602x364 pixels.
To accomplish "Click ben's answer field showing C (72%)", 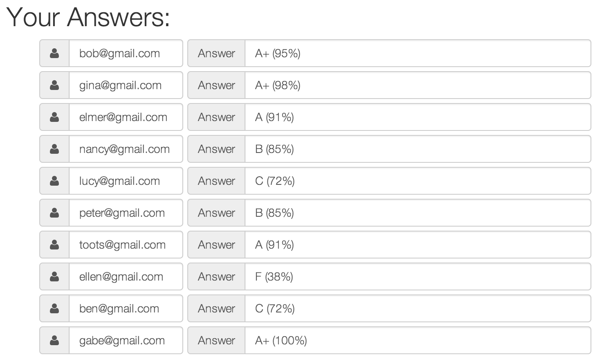I will (418, 308).
